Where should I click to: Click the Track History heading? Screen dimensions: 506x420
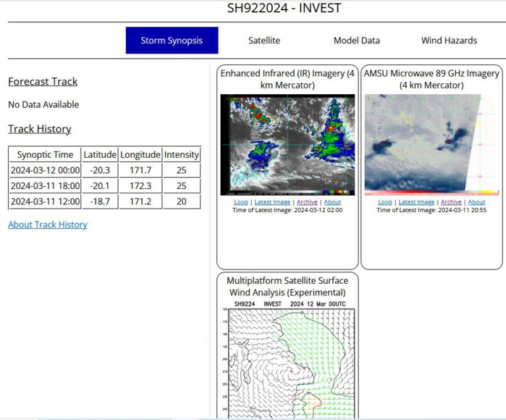click(40, 129)
